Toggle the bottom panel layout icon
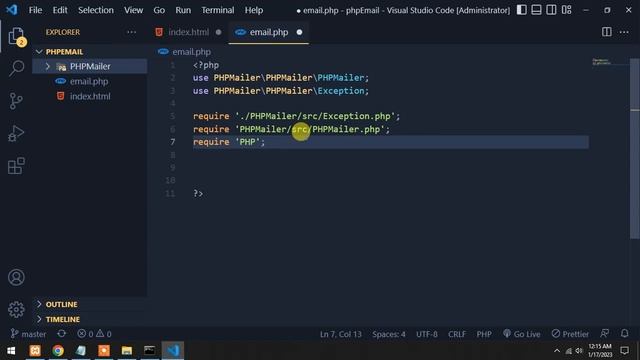 coord(536,10)
